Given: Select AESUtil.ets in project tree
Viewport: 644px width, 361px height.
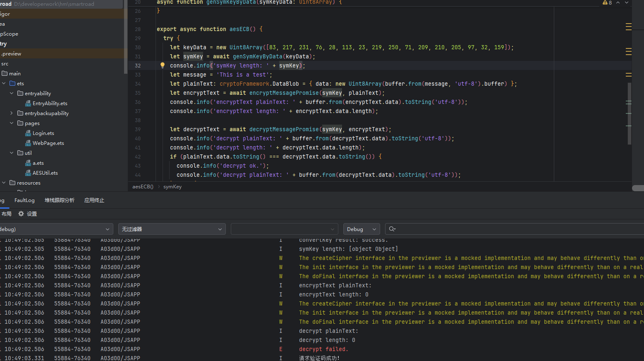Looking at the screenshot, I should pos(45,173).
